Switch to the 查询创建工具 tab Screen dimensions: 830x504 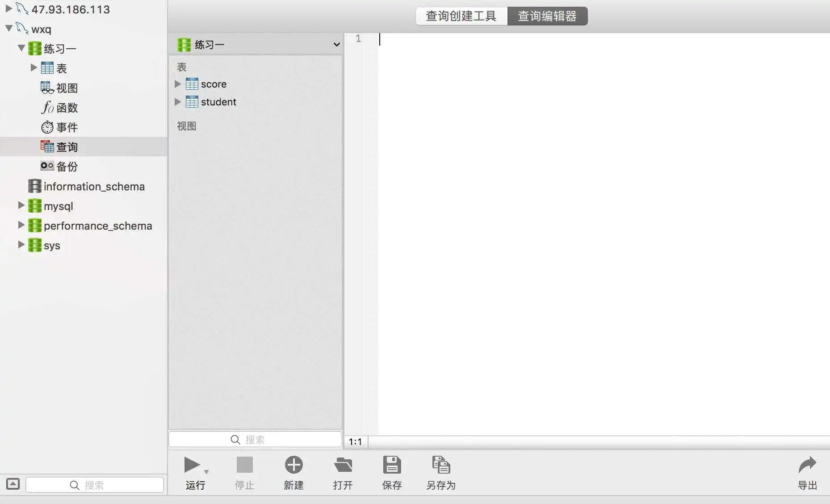point(461,16)
